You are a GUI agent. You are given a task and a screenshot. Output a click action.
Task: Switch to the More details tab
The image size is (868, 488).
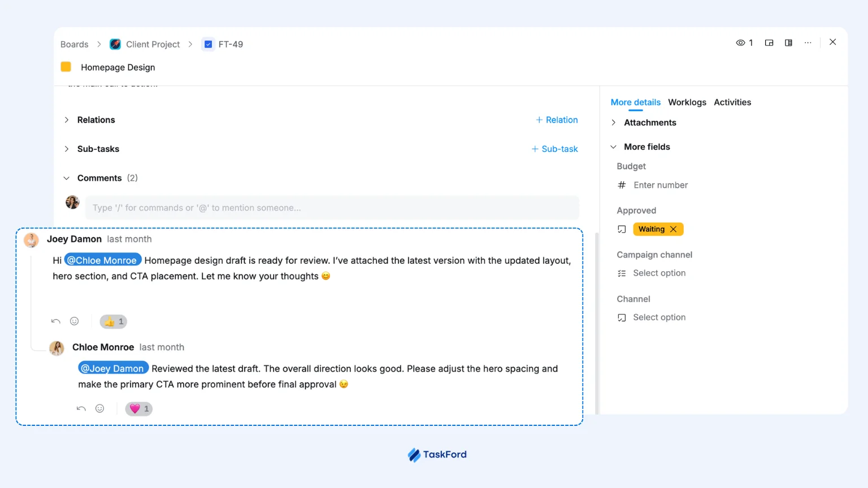coord(636,102)
